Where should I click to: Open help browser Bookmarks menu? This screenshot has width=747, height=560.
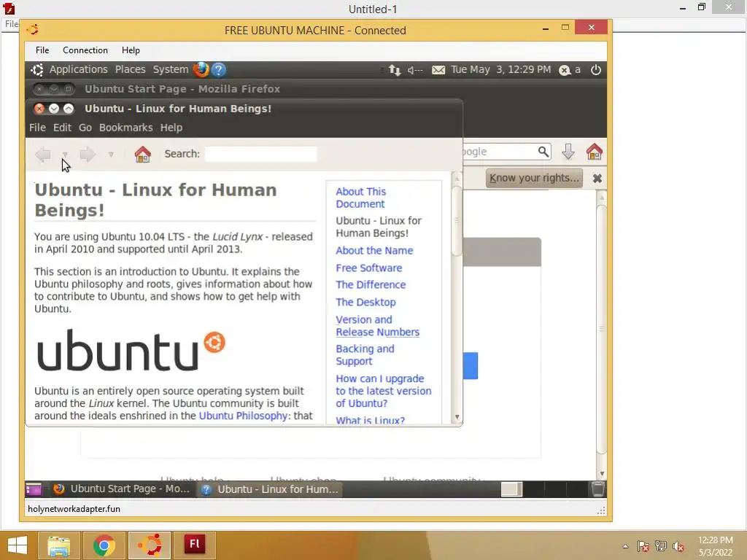pos(125,128)
